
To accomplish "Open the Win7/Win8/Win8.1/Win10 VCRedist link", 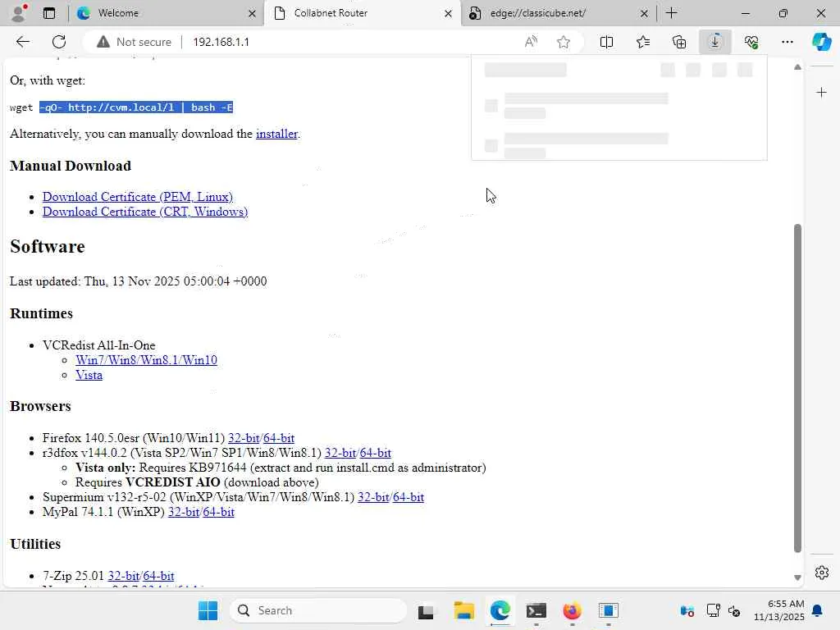I will 146,360.
